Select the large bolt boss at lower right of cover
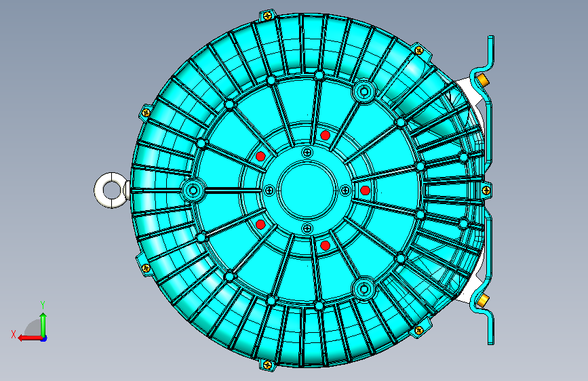The width and height of the screenshot is (588, 381). tap(364, 289)
